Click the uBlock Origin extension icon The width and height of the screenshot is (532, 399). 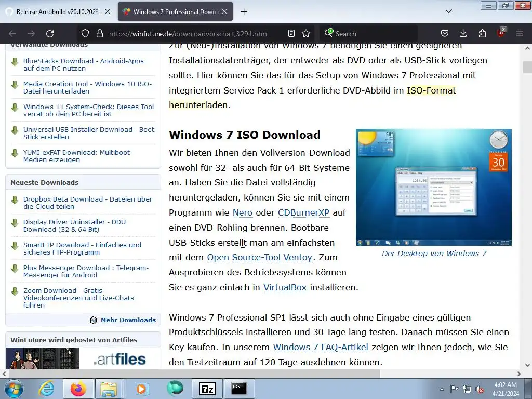point(501,33)
